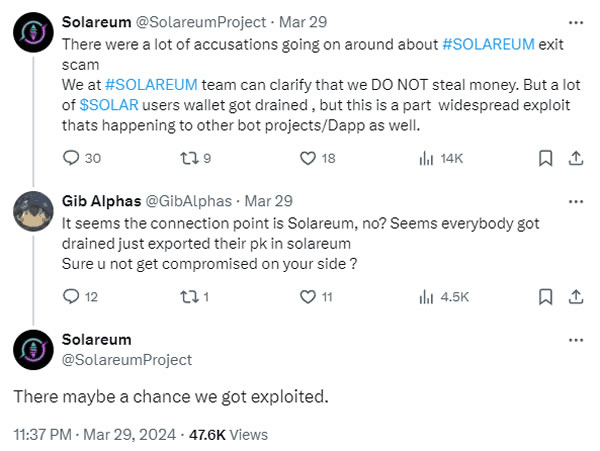Bookmark the Gib Alphas tweet
Screen dimensions: 600x451
pyautogui.click(x=545, y=296)
